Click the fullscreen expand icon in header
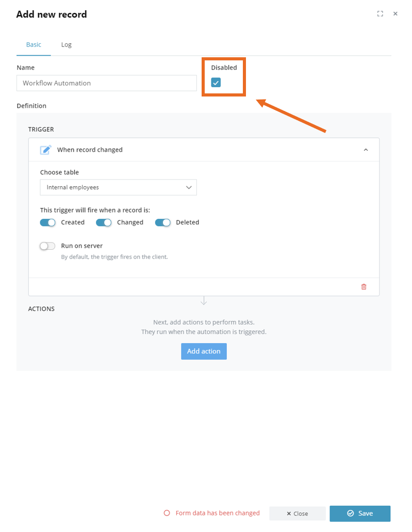 [380, 13]
